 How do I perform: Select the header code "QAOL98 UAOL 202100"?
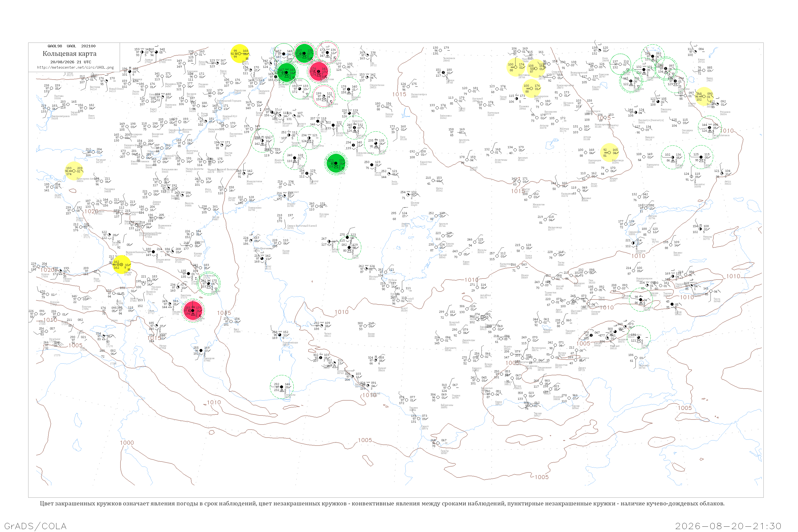72,46
